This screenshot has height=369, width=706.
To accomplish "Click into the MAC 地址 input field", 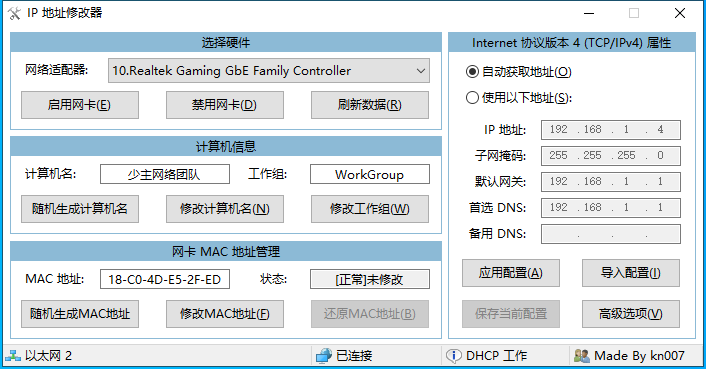I will click(165, 279).
